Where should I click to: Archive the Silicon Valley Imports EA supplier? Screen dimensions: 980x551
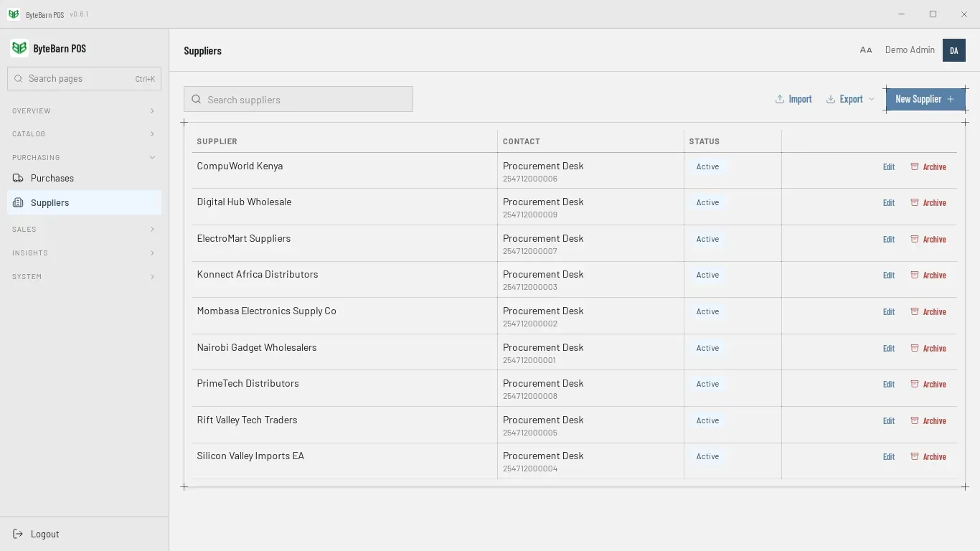pos(928,456)
